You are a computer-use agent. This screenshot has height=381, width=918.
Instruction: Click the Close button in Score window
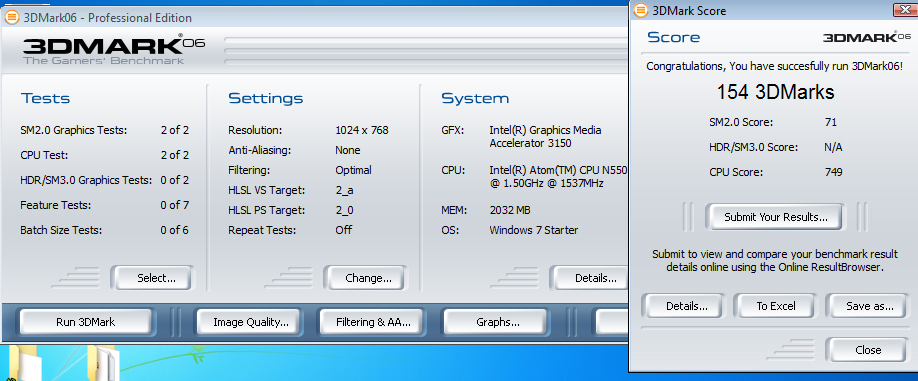[867, 350]
